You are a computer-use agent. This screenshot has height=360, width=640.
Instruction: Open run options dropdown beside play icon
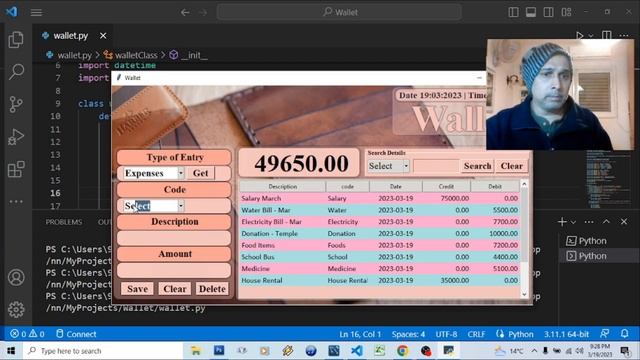tap(591, 36)
